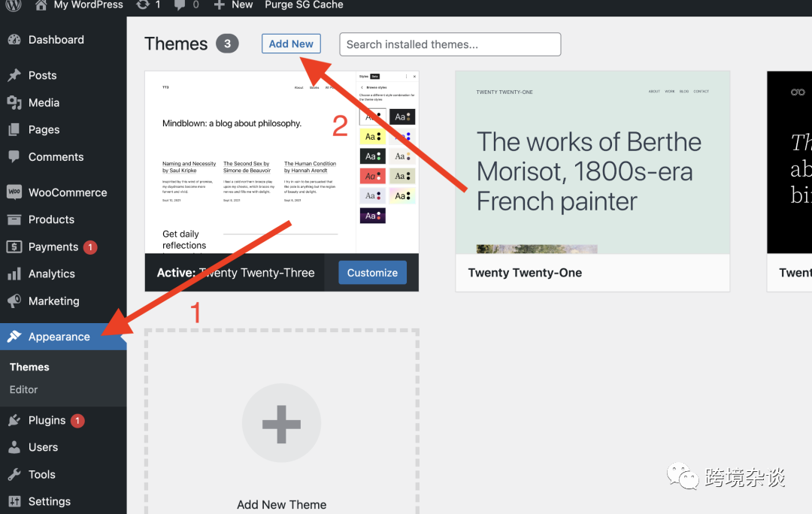The image size is (812, 514).
Task: Open the Editor submenu item
Action: (x=24, y=389)
